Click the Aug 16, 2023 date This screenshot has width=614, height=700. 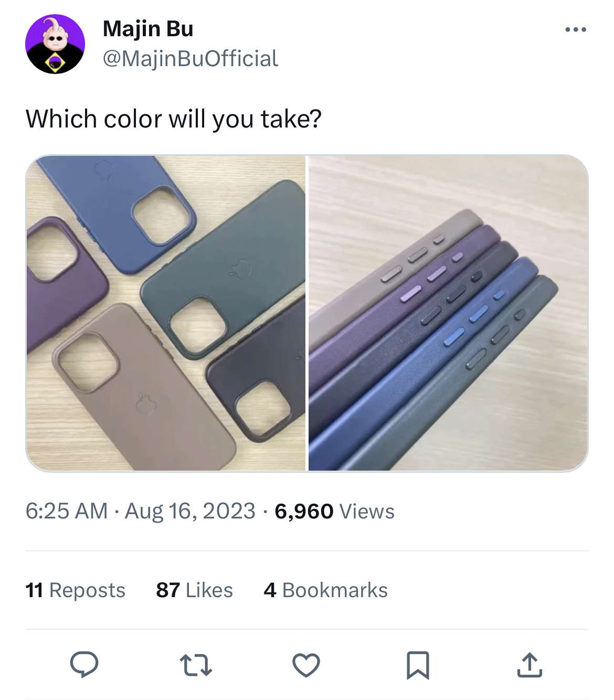click(190, 511)
